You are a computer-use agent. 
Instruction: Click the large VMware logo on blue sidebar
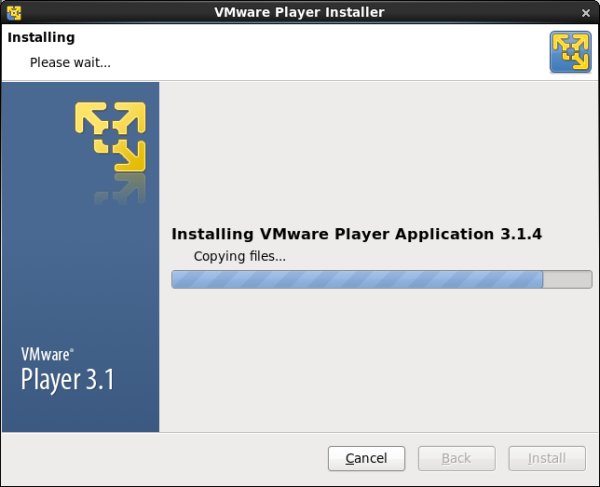(110, 137)
